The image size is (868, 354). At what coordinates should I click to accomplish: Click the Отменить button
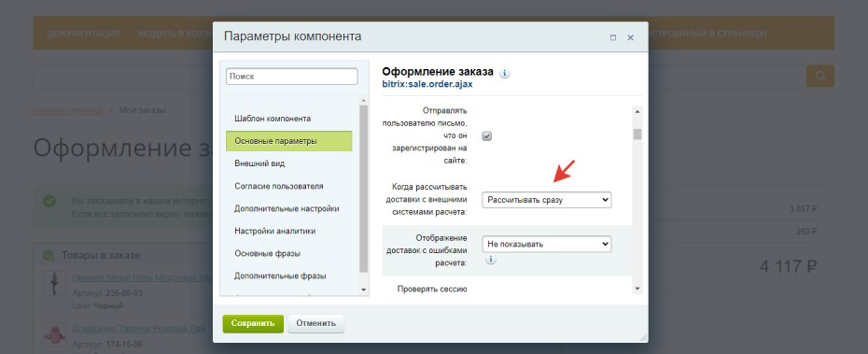click(315, 323)
